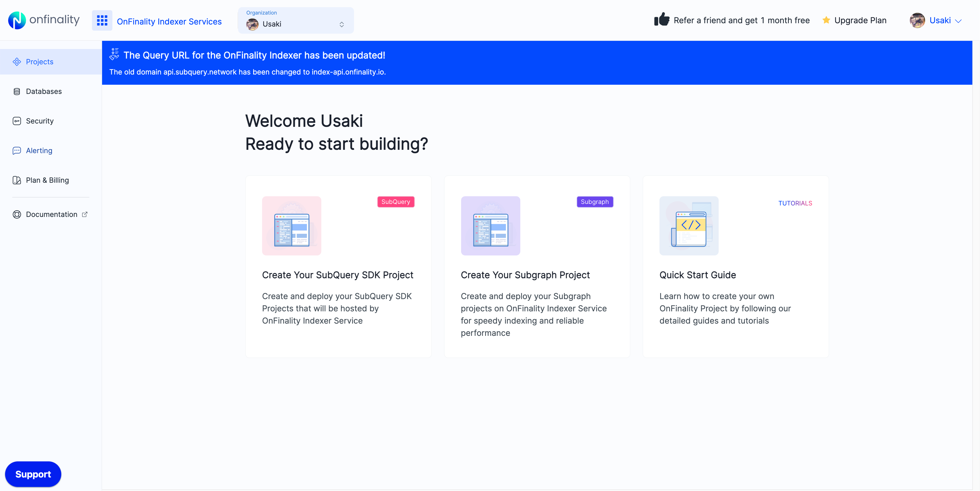Select the SubQuery SDK project thumbnail
980x491 pixels.
pos(291,226)
